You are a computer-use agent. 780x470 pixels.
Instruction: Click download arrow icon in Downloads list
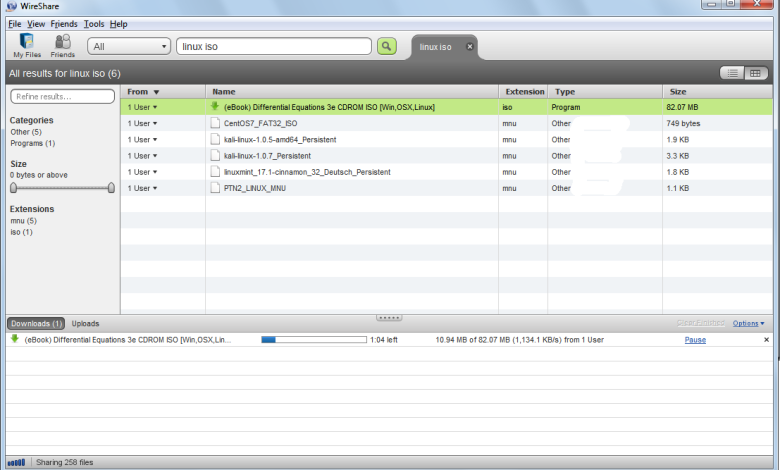14,339
